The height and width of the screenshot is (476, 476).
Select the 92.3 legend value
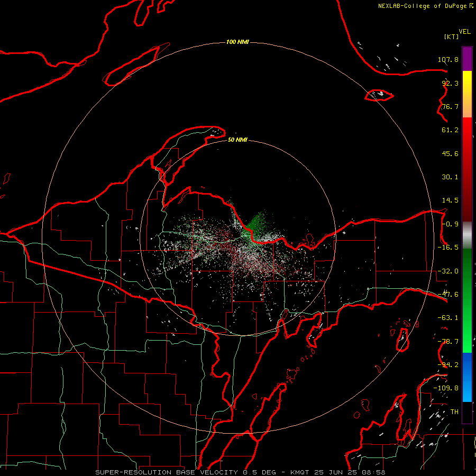point(450,83)
